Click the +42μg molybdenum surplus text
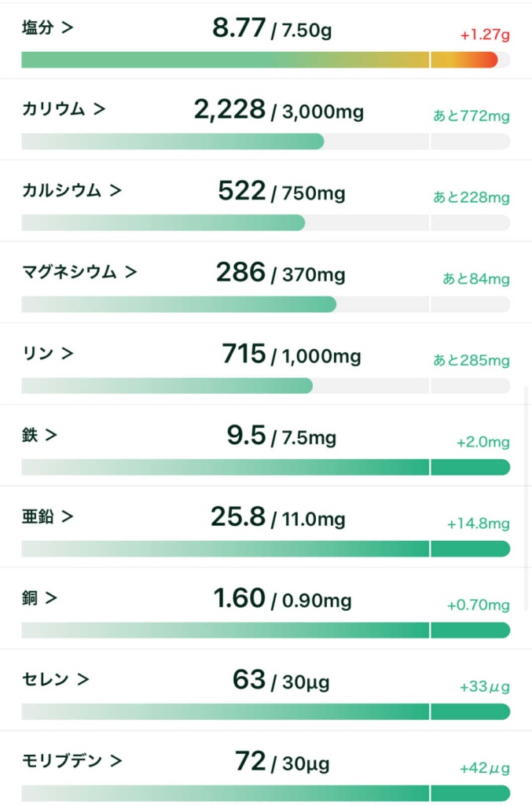The height and width of the screenshot is (805, 532). 484,769
